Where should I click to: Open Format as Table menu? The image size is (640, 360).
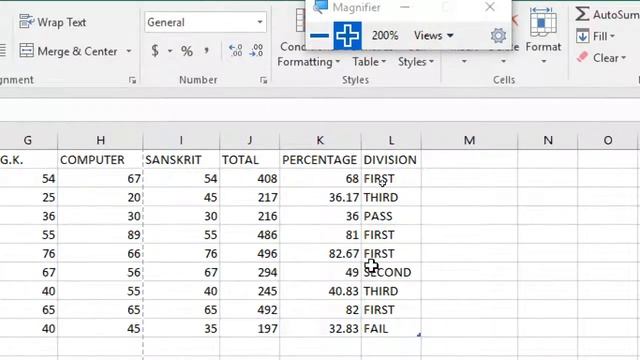pyautogui.click(x=369, y=62)
